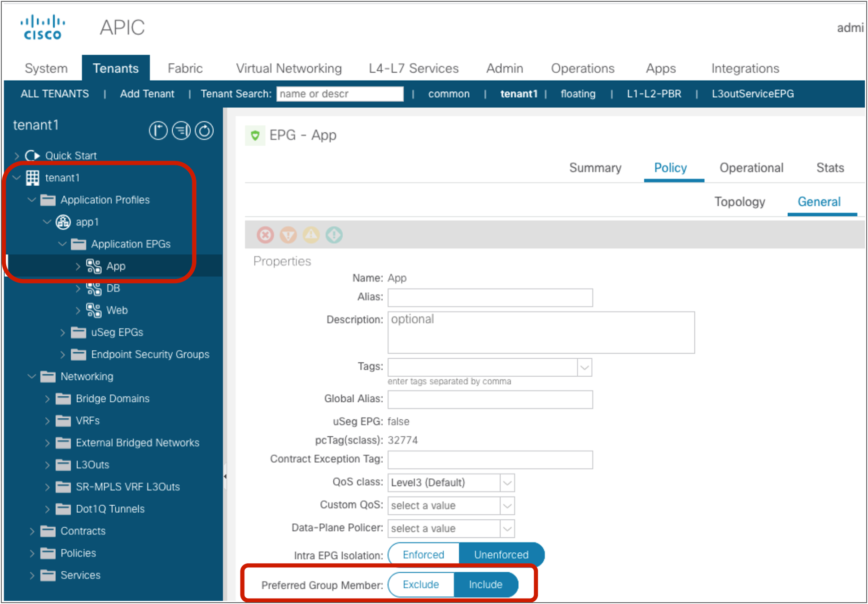Open the L3outServiceEPG tenant link
The height and width of the screenshot is (604, 868).
click(753, 94)
